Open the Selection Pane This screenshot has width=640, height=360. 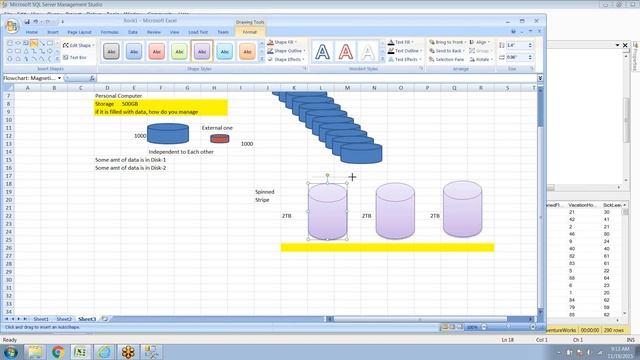pyautogui.click(x=446, y=60)
